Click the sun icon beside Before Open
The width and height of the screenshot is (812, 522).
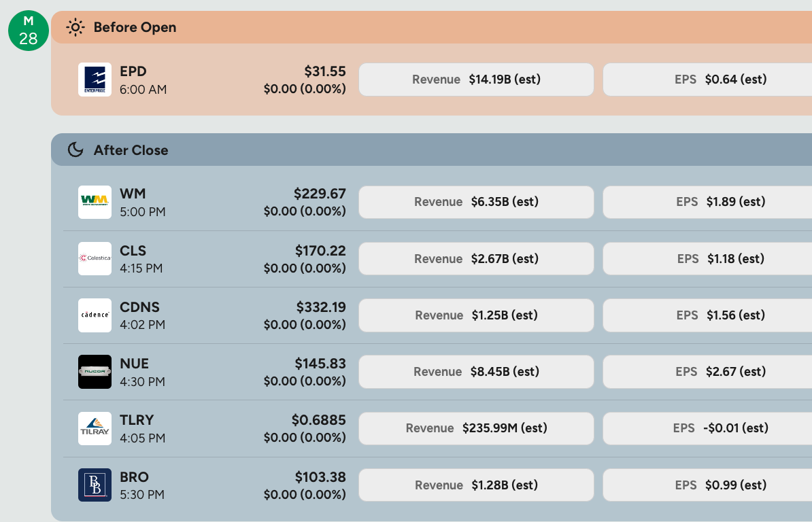[x=75, y=27]
